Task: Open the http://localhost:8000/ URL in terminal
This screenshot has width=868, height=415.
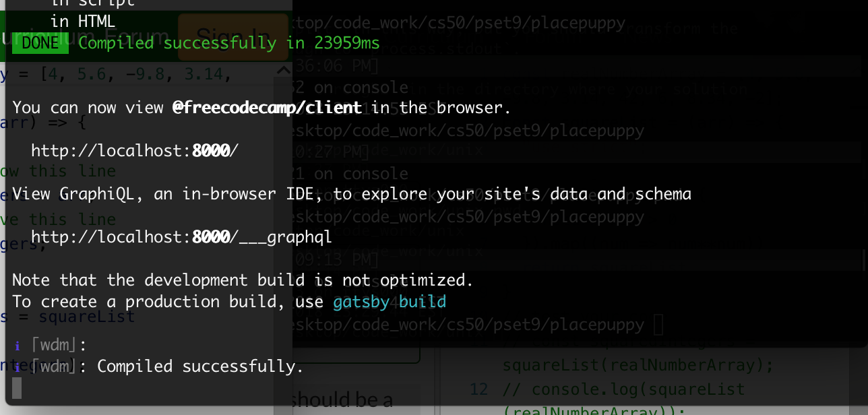Action: [x=135, y=151]
